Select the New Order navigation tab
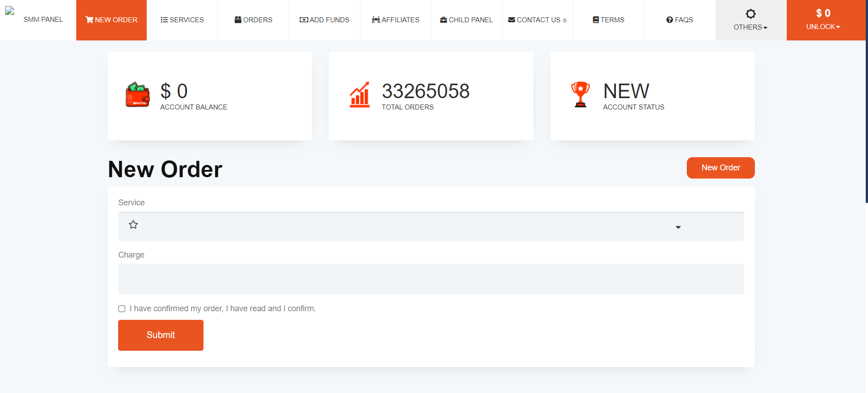 coord(111,20)
